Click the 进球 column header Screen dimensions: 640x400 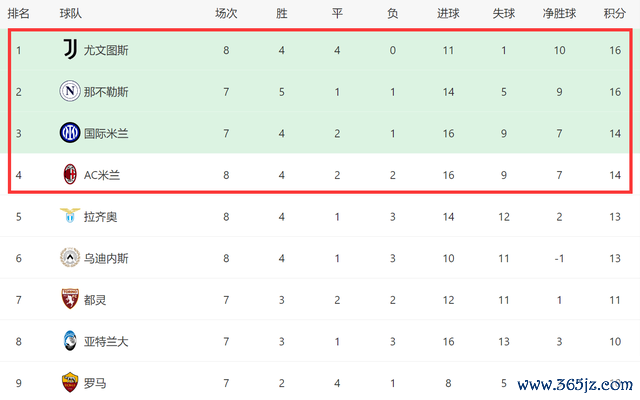click(x=448, y=13)
